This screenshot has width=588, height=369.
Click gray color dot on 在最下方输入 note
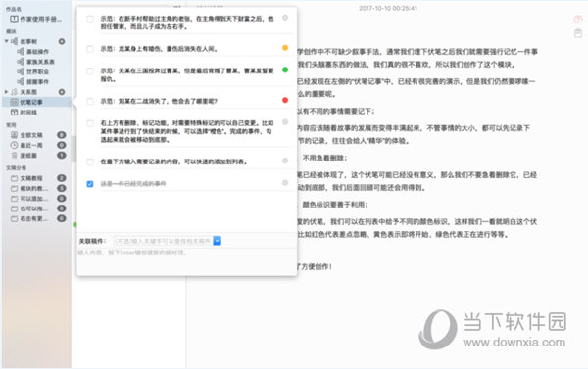tap(285, 161)
